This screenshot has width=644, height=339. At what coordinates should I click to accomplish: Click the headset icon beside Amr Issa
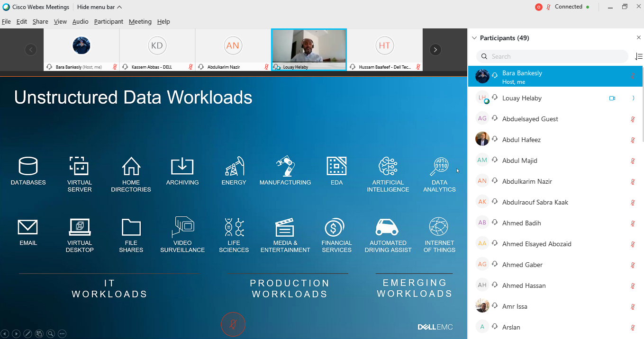coord(495,306)
